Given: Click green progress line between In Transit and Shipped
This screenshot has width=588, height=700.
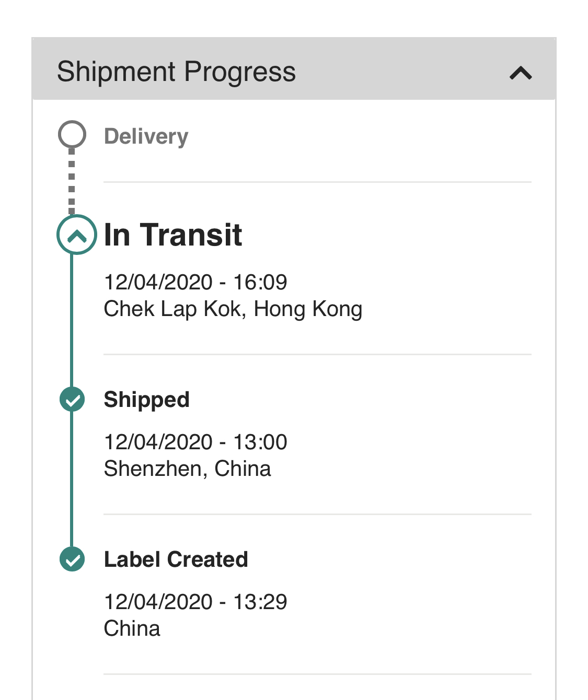Looking at the screenshot, I should pyautogui.click(x=72, y=321).
